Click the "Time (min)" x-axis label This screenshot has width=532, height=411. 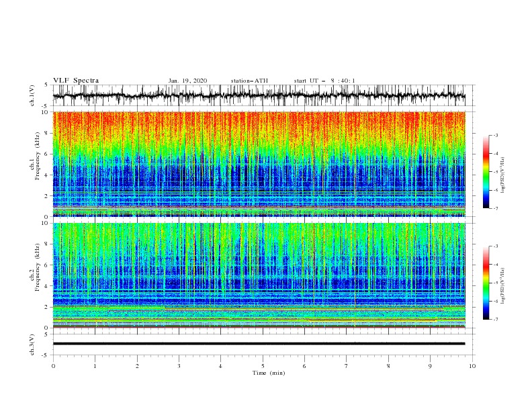tap(269, 373)
